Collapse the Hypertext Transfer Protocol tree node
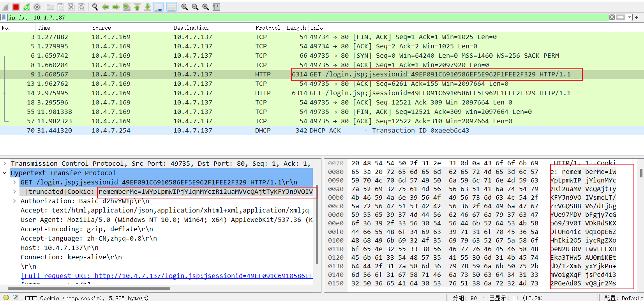 click(x=5, y=173)
